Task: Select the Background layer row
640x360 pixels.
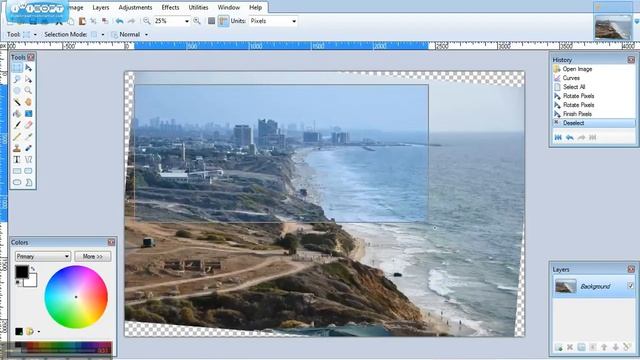Action: point(593,286)
